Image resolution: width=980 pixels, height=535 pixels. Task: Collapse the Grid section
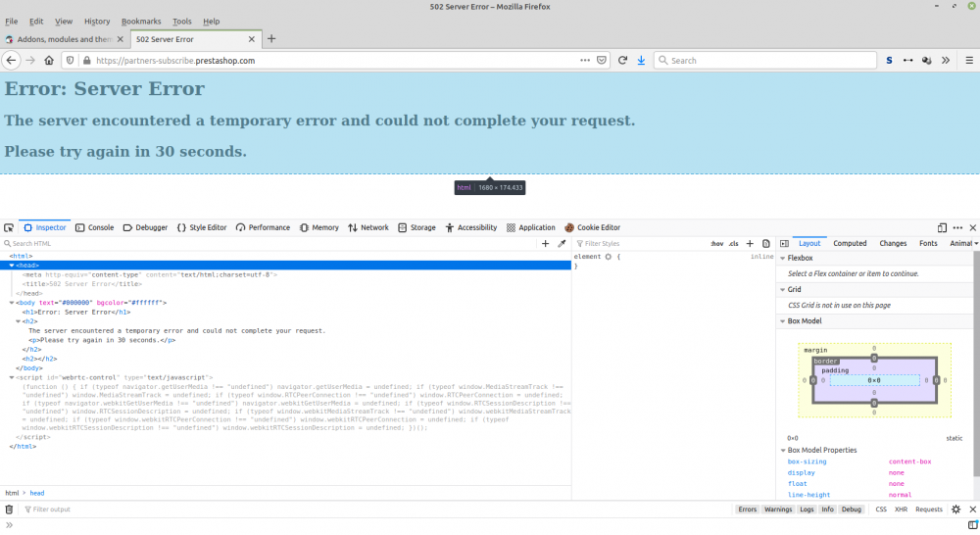tap(782, 289)
